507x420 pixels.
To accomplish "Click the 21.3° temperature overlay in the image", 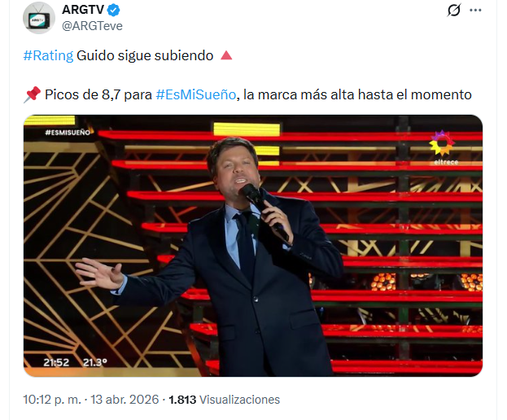I will [x=95, y=362].
